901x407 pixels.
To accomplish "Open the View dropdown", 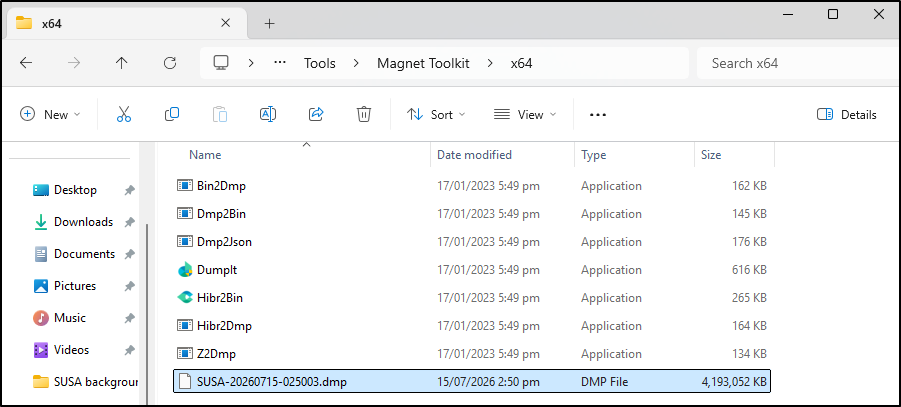I will point(525,114).
